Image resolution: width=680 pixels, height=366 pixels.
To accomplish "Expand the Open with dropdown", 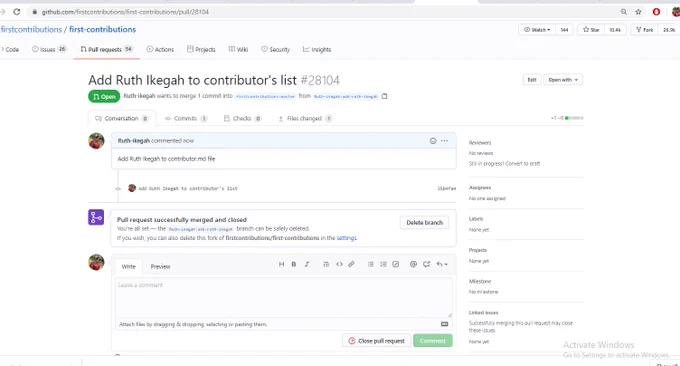I will tap(563, 80).
